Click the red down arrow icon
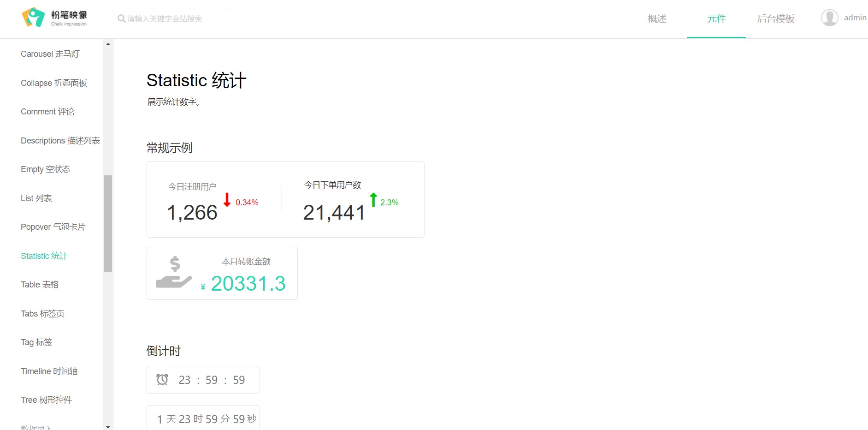The image size is (868, 430). (x=227, y=200)
